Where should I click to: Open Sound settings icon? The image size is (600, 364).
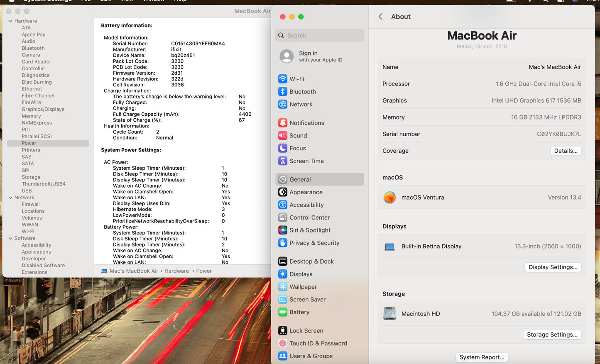[x=283, y=136]
